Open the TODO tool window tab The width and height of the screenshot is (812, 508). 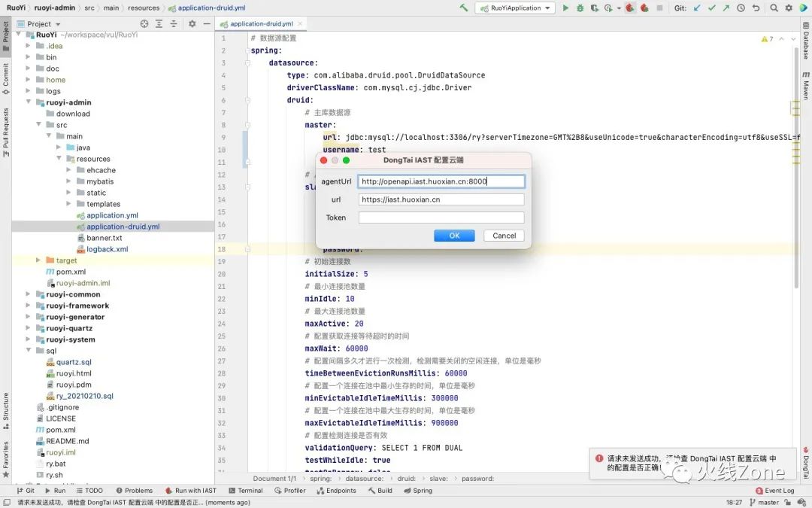click(89, 491)
